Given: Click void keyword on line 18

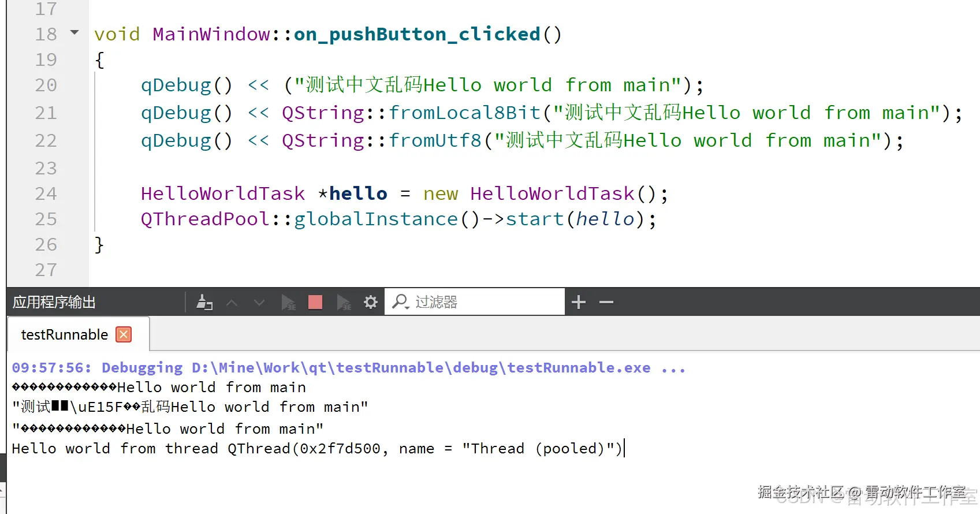Looking at the screenshot, I should click(x=117, y=34).
